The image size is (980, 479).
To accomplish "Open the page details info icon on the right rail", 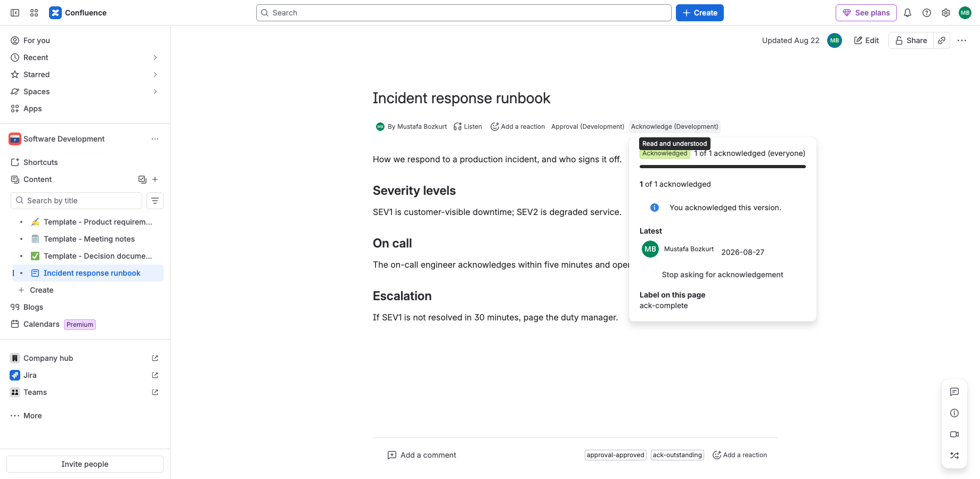I will tap(954, 413).
